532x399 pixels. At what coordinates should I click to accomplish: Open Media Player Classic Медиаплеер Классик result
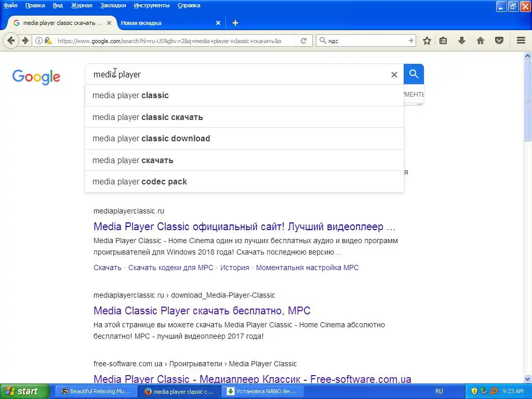pos(252,379)
